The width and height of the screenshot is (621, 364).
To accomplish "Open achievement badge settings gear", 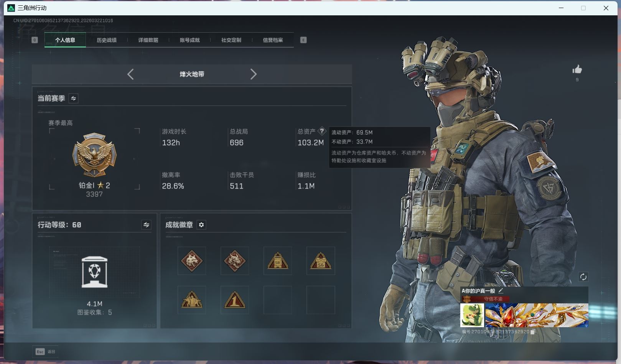I will tap(201, 225).
